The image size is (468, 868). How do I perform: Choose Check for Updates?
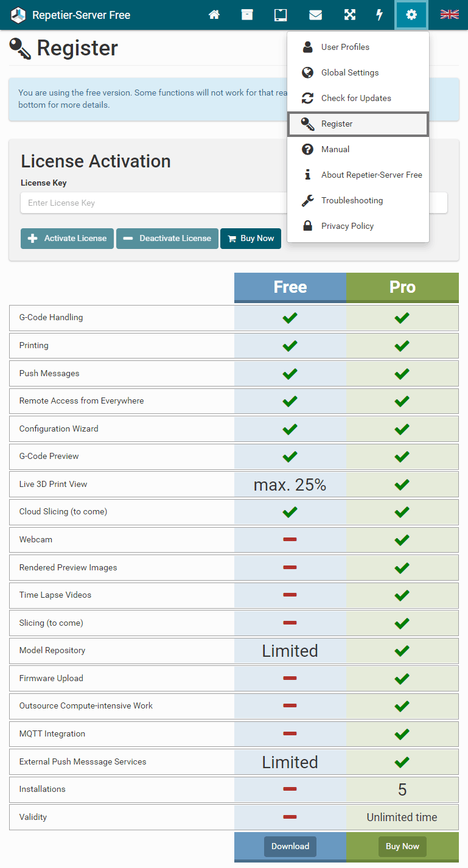356,98
